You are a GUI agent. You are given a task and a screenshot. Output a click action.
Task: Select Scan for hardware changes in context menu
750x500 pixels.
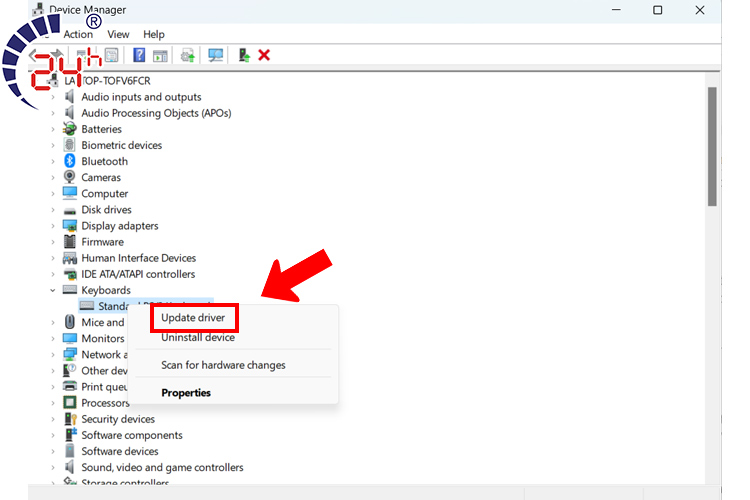click(223, 365)
